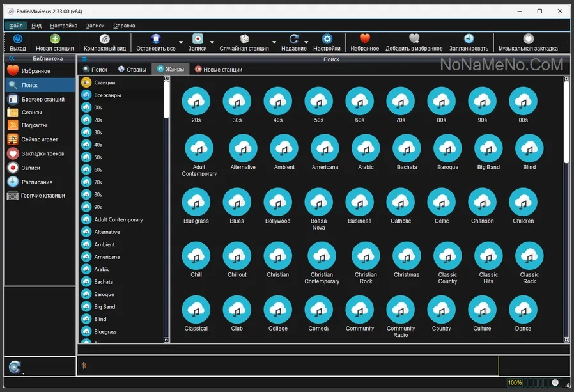Open Настройки gear icon in toolbar

[x=327, y=39]
